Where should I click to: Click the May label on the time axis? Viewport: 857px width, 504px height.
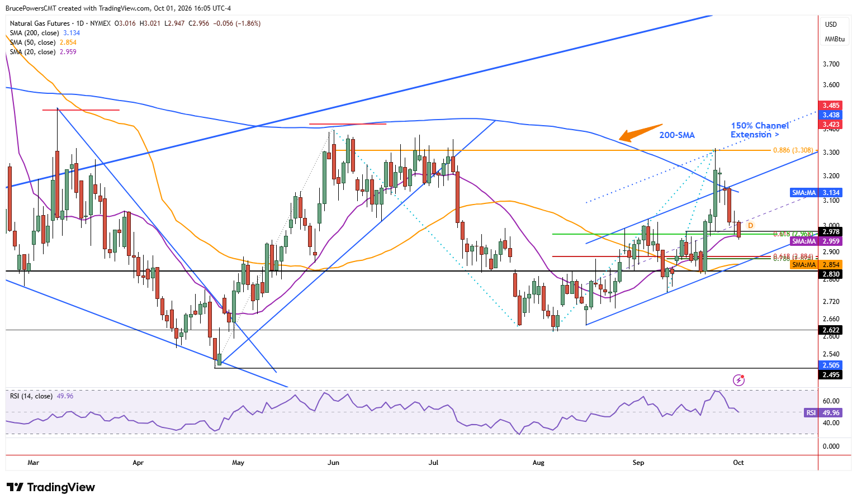(x=238, y=463)
